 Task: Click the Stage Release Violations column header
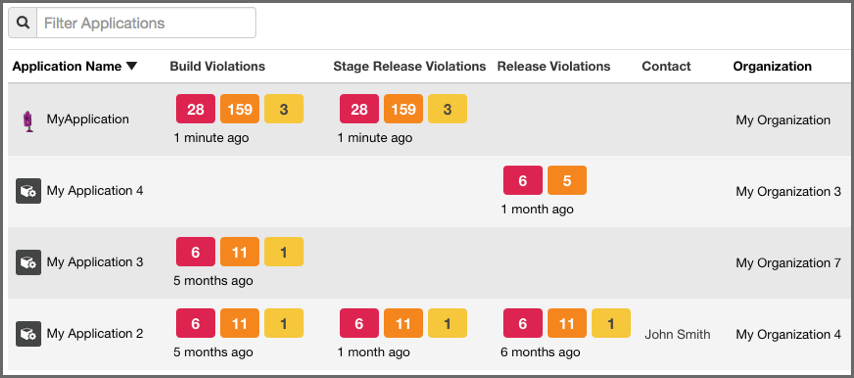click(410, 66)
